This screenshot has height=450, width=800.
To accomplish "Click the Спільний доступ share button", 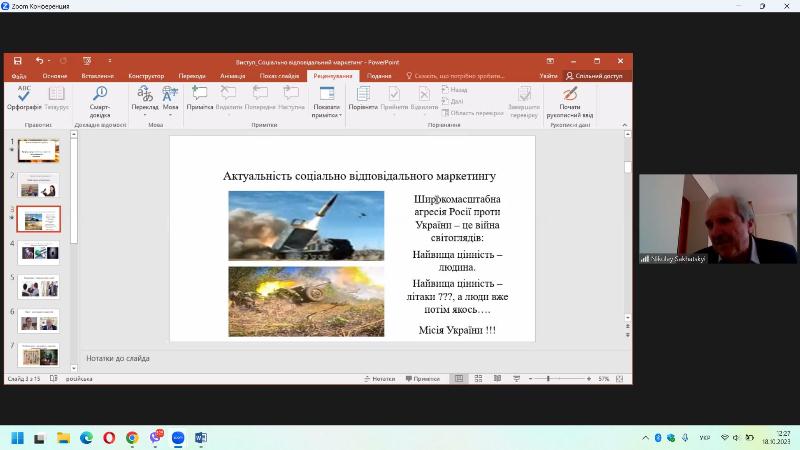I will tap(593, 76).
